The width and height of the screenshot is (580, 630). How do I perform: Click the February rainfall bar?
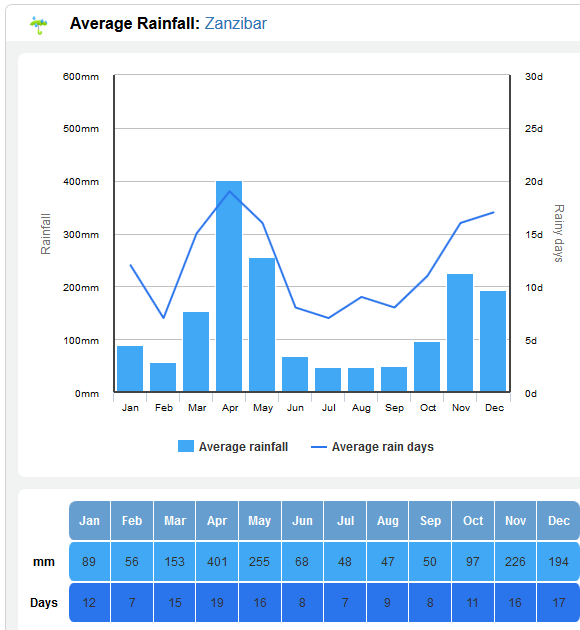pos(163,377)
